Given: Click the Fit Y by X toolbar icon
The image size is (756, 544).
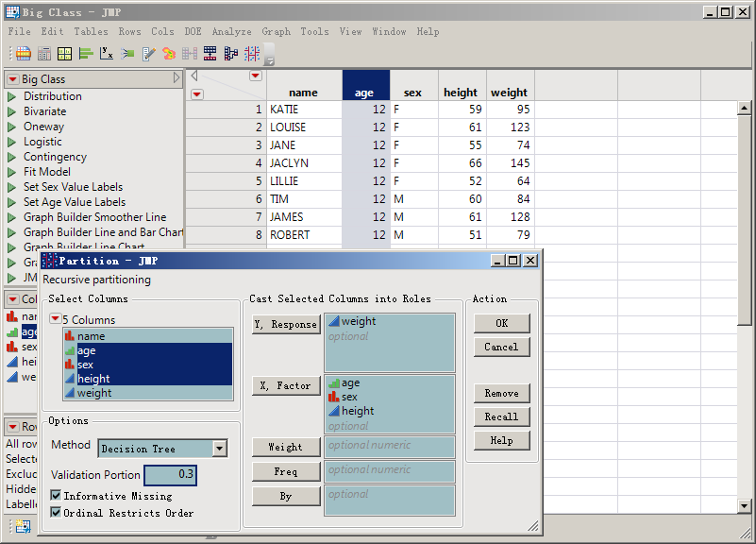Looking at the screenshot, I should pos(107,54).
